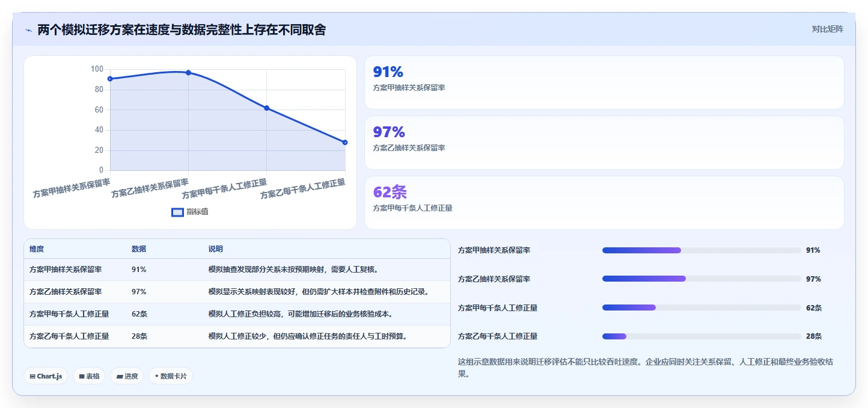
Task: Click the 表格 chip
Action: 89,376
